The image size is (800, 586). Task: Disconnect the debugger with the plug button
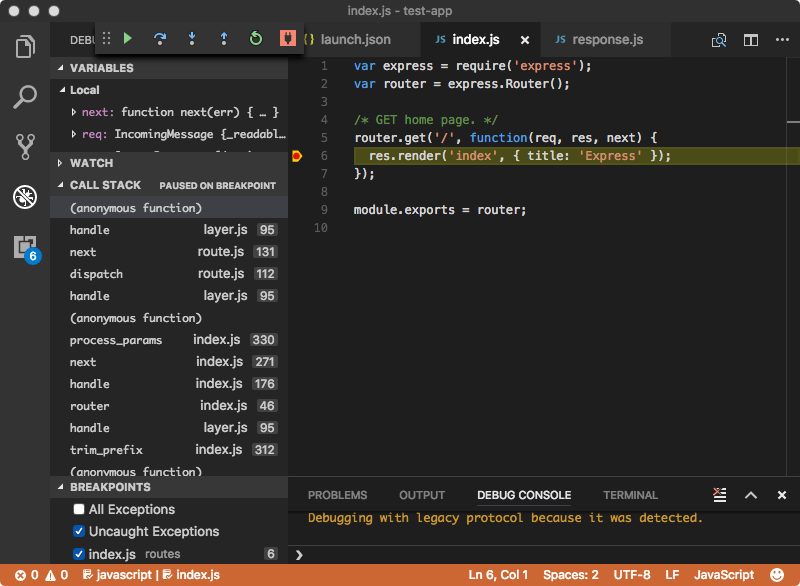[x=288, y=38]
